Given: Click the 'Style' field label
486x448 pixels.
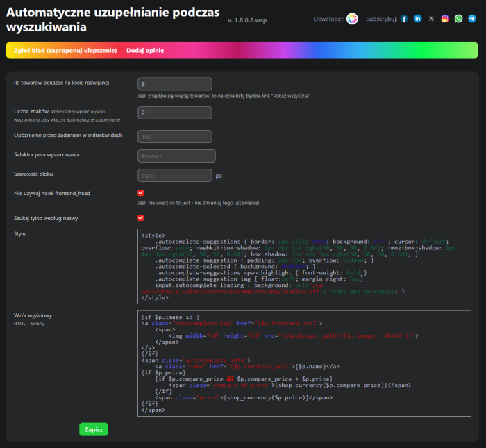Looking at the screenshot, I should pyautogui.click(x=19, y=234).
